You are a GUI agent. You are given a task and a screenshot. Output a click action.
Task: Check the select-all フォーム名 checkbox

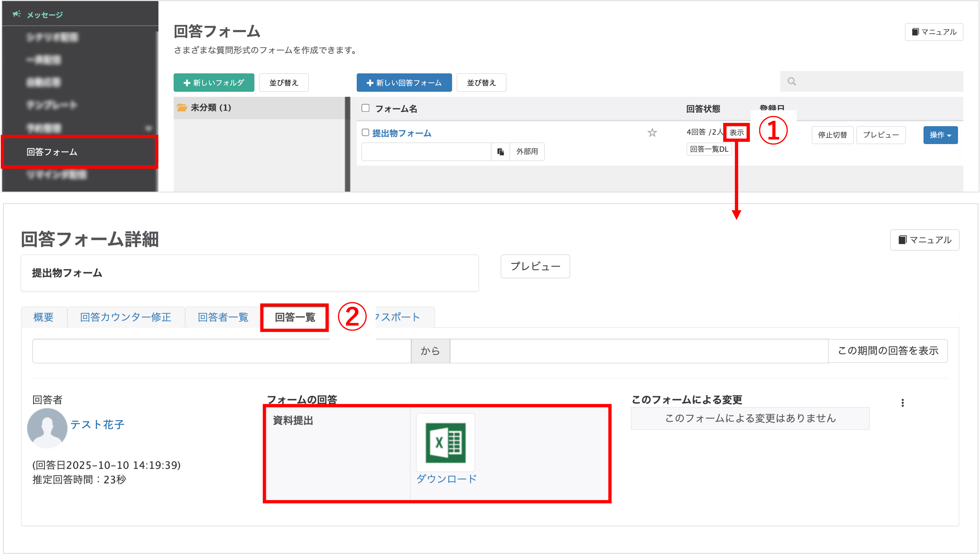tap(365, 108)
